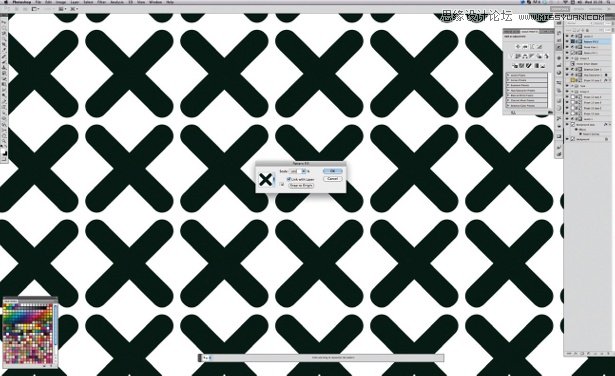This screenshot has width=615, height=376.
Task: Add an Exposure adjustment from Adjustments panel
Action: 540,47
